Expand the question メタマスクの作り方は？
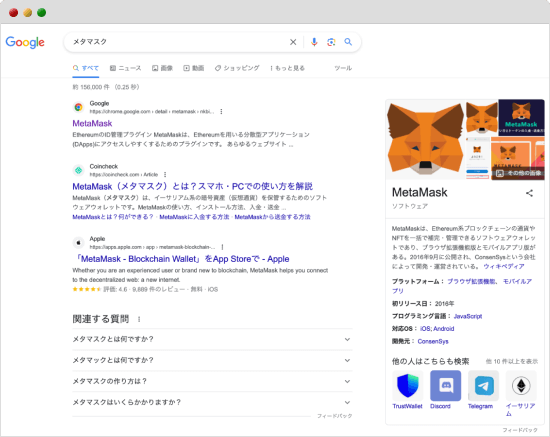550x437 pixels. (x=212, y=381)
